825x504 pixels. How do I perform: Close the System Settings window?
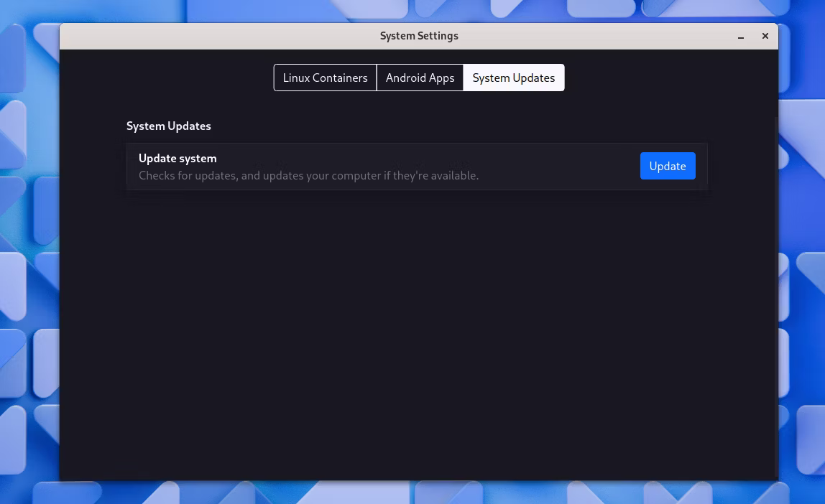click(765, 36)
